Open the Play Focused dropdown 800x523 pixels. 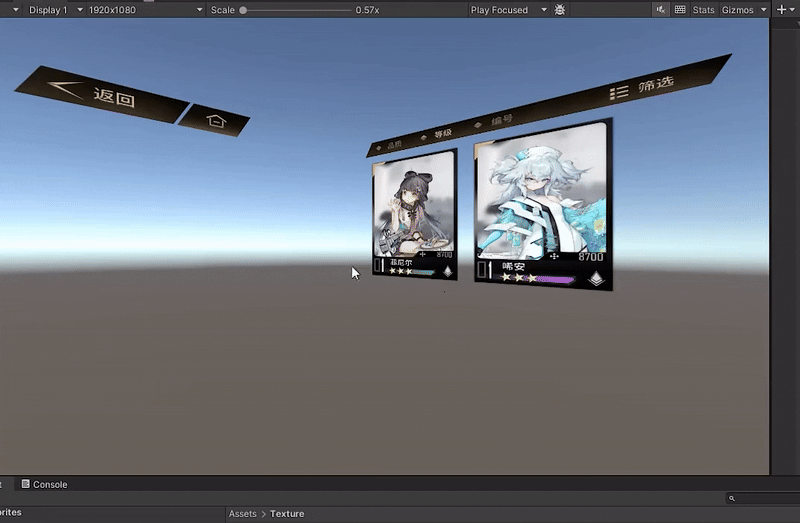[x=508, y=10]
